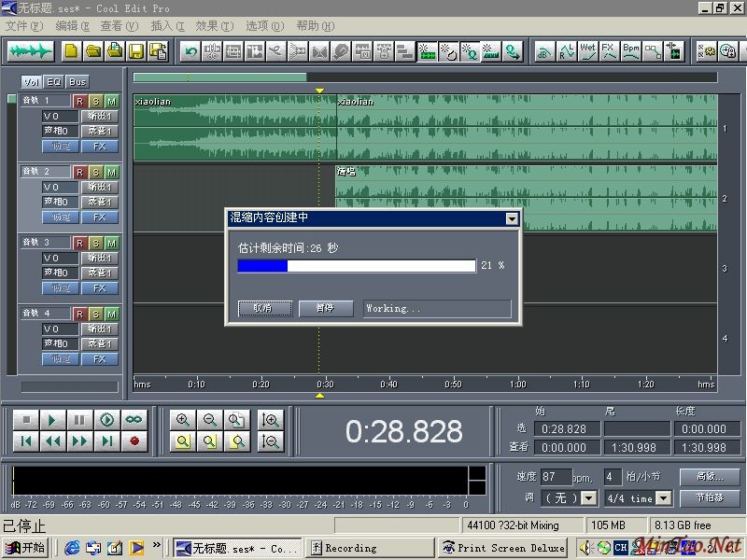
Task: Open the key (无) dropdown
Action: (588, 498)
